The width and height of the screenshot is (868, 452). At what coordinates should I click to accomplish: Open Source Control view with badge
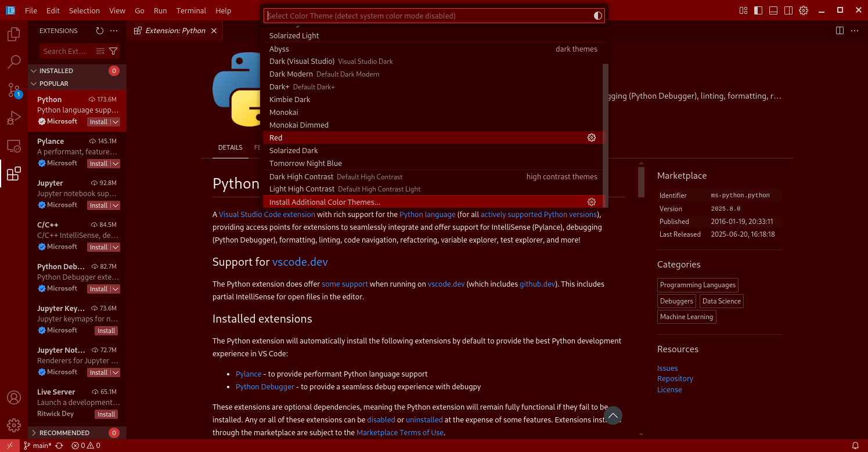pyautogui.click(x=14, y=90)
